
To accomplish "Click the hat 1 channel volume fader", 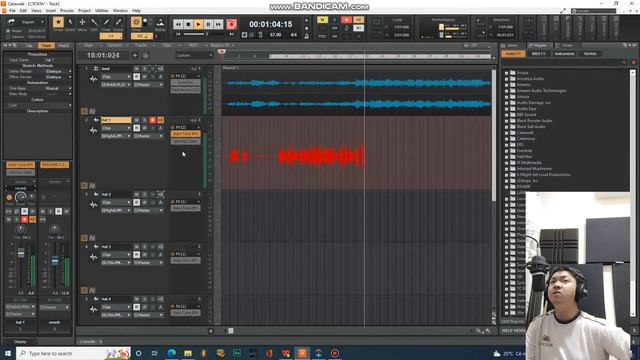I will tap(21, 253).
